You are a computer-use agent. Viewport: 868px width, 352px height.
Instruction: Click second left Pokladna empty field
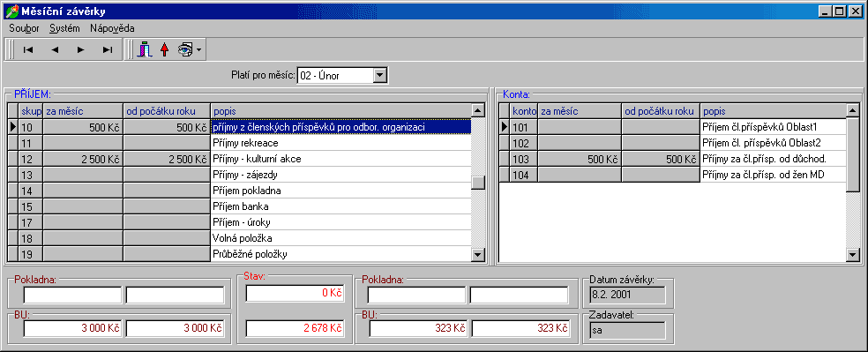point(175,295)
